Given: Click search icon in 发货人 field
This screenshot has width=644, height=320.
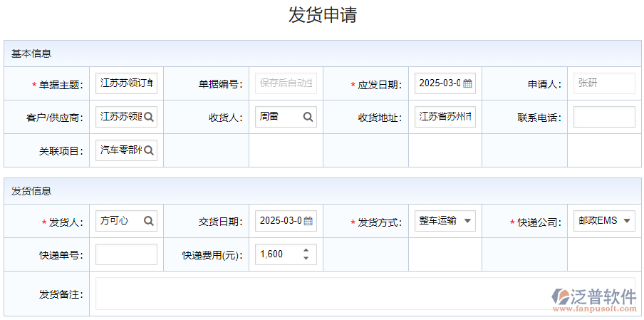Looking at the screenshot, I should [149, 221].
